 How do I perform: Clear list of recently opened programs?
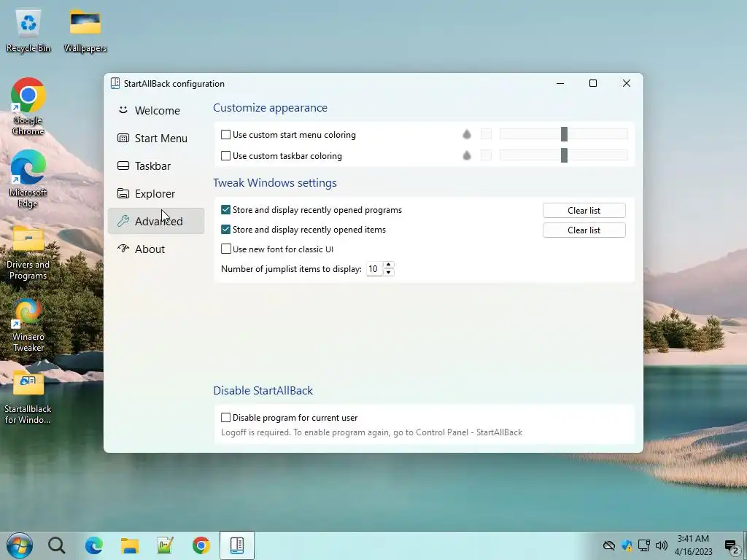(x=584, y=211)
